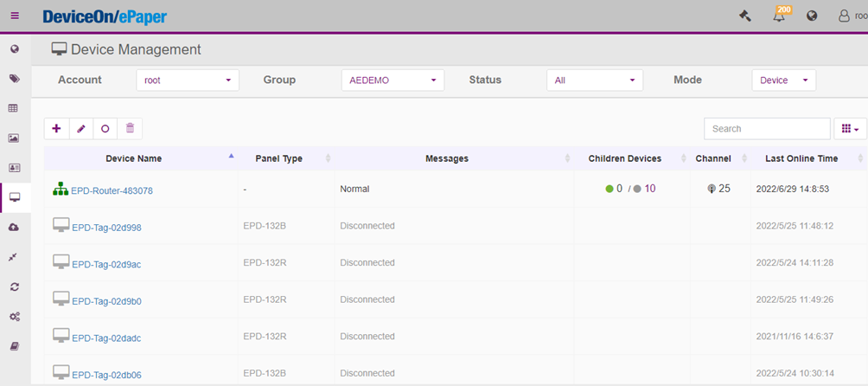Sort by Device Name column header
This screenshot has height=386, width=868.
click(134, 158)
